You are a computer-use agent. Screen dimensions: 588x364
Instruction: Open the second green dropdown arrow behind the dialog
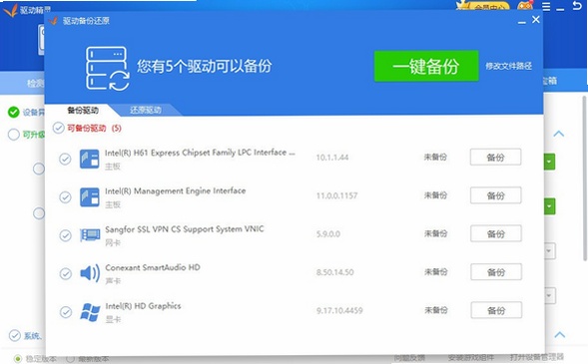[x=549, y=206]
